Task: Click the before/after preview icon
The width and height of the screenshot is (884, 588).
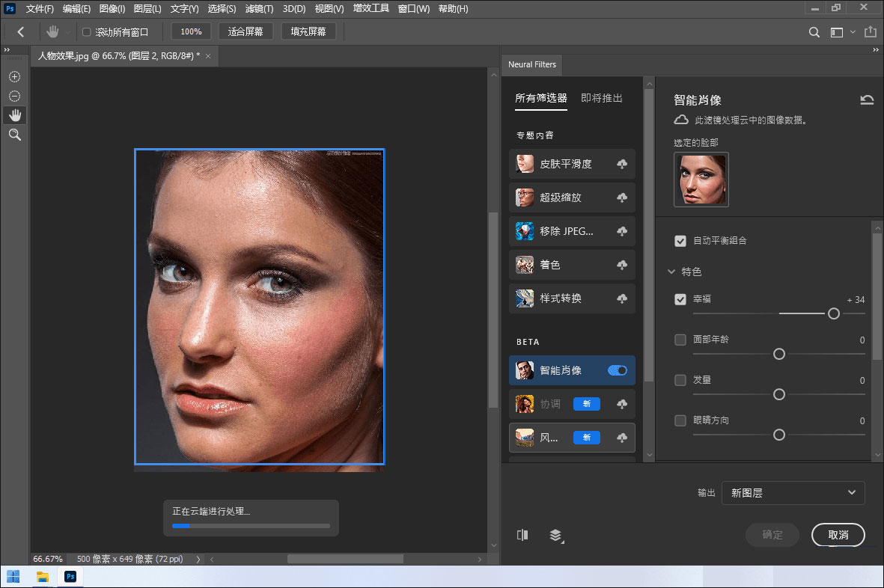Action: pyautogui.click(x=522, y=535)
